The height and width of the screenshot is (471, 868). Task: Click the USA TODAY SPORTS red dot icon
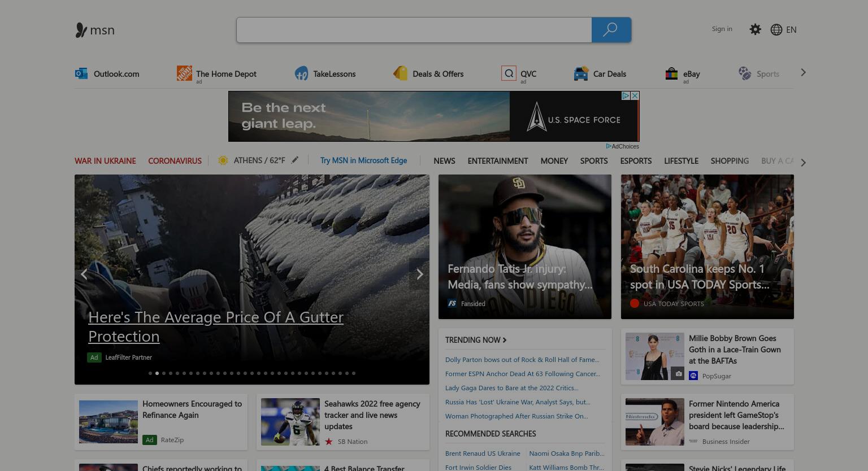[x=635, y=303]
